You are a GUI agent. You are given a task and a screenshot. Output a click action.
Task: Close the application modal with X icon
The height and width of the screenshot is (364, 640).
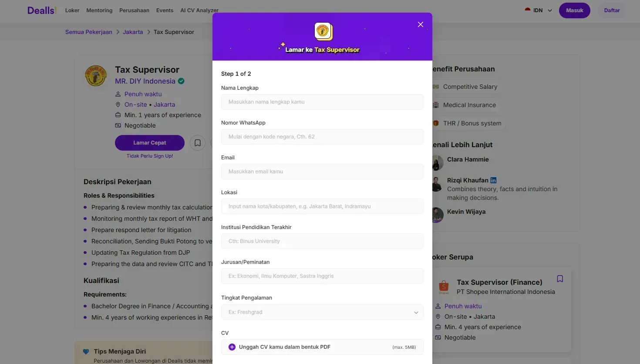tap(420, 24)
